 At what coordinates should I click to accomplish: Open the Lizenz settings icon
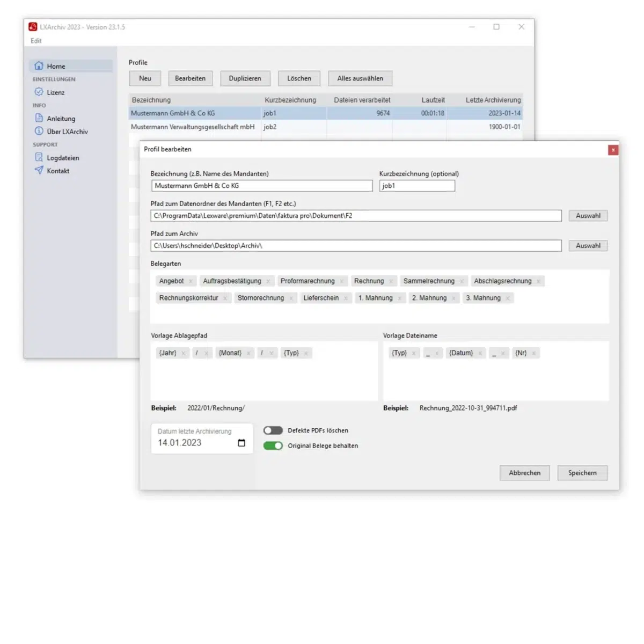coord(39,92)
